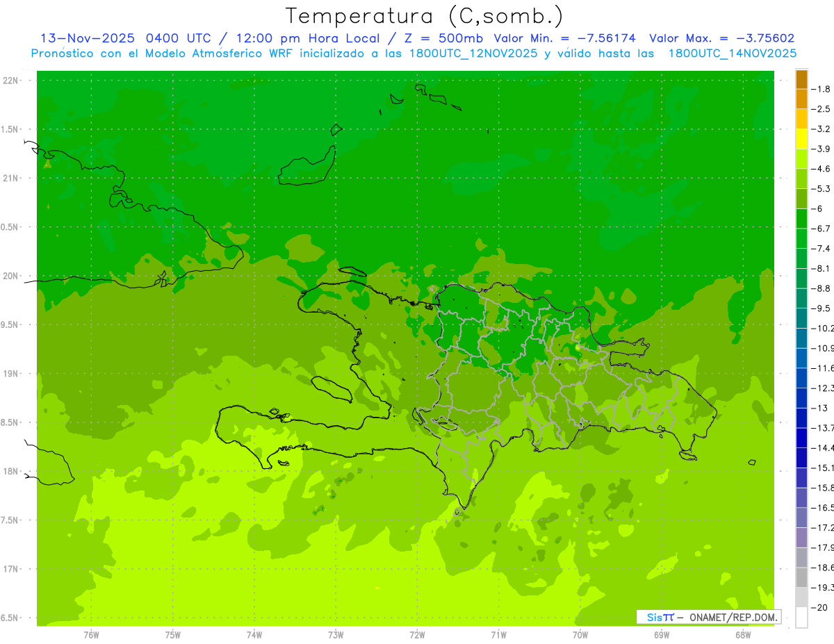Click the "-5.3" colorbar label
This screenshot has width=834, height=644.
click(821, 189)
